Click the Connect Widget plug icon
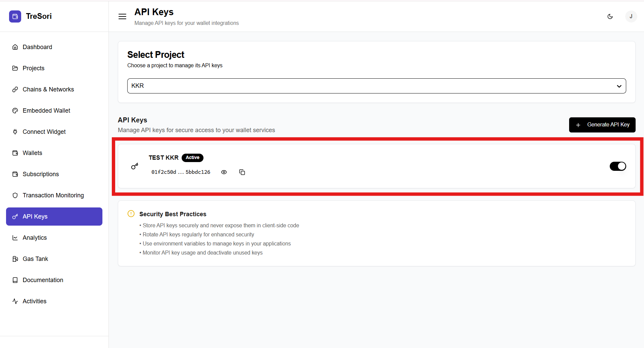644x348 pixels. [15, 132]
